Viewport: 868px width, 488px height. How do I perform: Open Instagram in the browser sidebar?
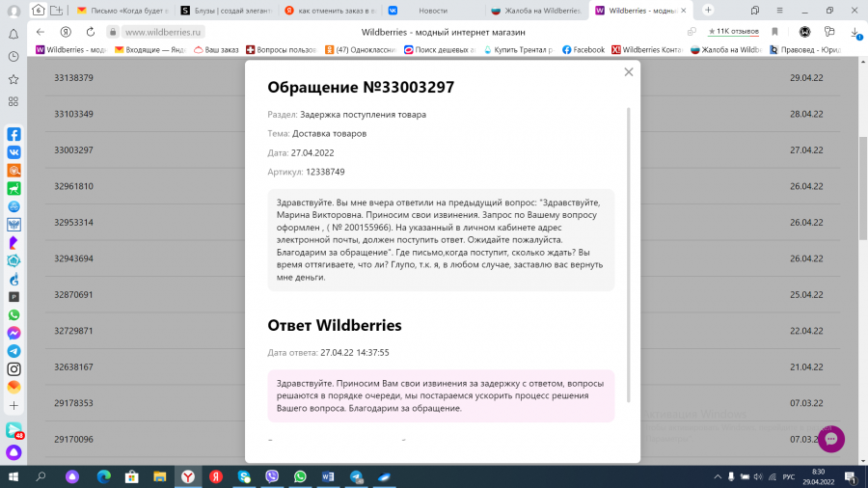point(14,369)
